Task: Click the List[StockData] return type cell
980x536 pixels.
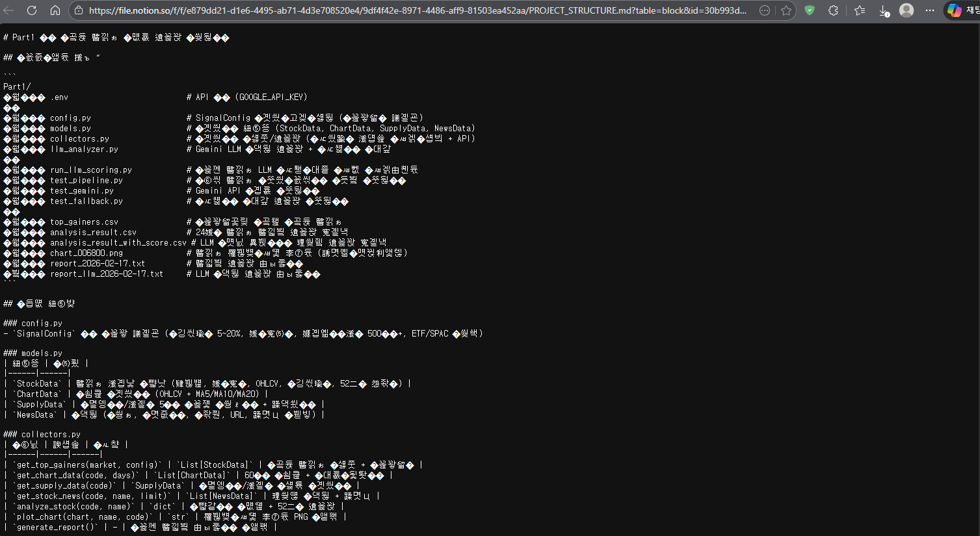Action: [215, 465]
